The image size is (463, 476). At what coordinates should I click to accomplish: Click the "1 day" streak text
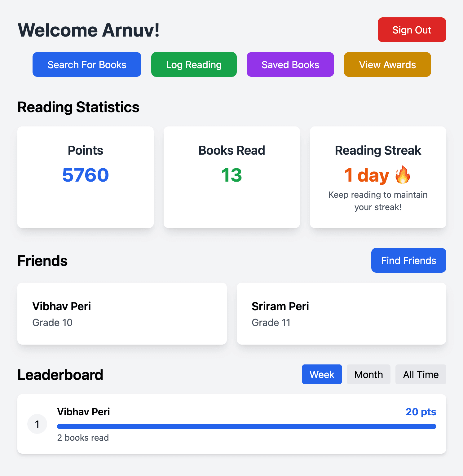(367, 175)
